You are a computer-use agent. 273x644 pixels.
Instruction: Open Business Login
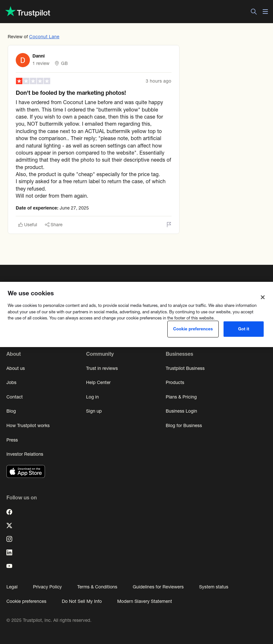coord(181,411)
